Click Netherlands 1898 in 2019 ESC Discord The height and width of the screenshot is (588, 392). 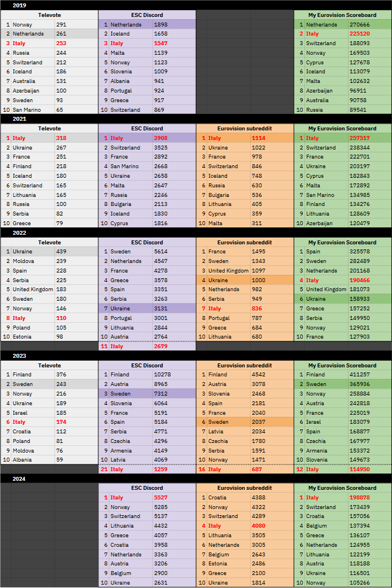[x=147, y=24]
